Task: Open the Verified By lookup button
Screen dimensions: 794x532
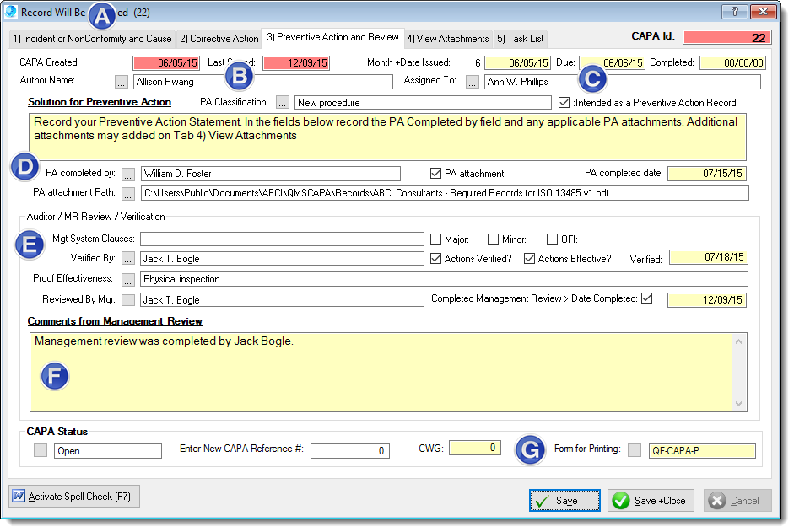Action: tap(127, 258)
